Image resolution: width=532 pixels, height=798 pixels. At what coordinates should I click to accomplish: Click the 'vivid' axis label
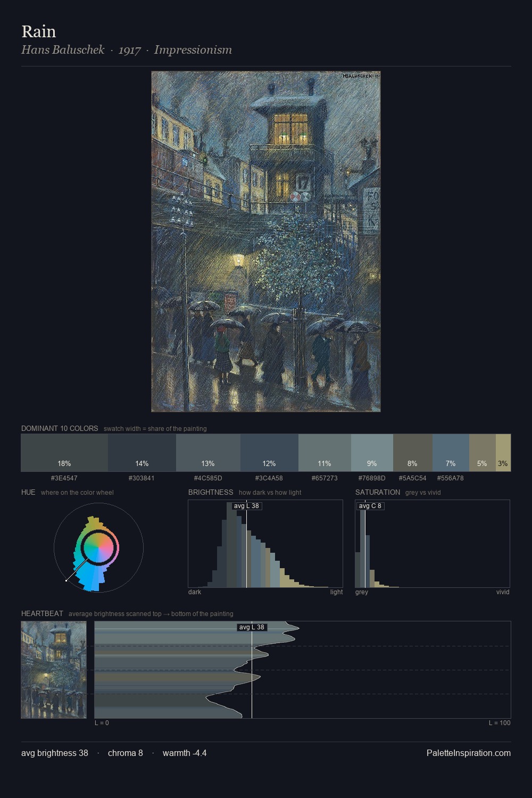(x=503, y=592)
